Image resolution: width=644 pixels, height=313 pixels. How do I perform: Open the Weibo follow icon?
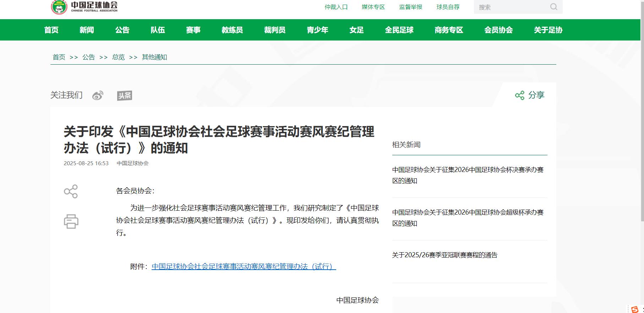point(98,96)
